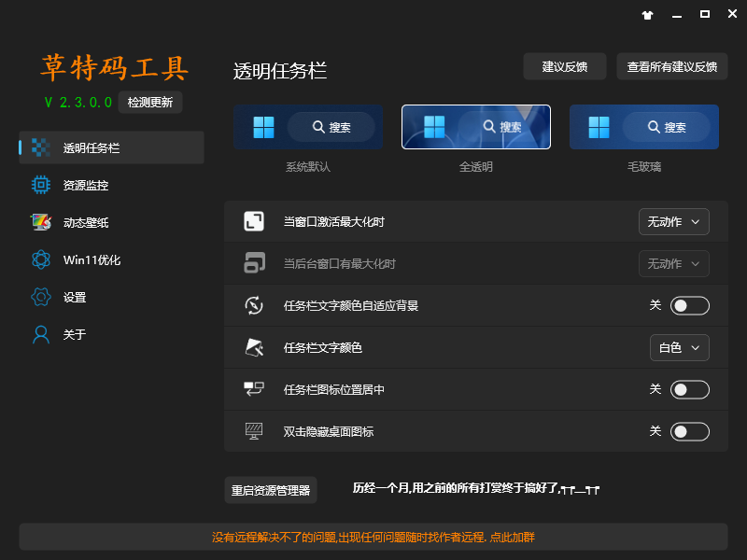Click the Windows logo in the 系统默认 preview
This screenshot has width=747, height=560.
(264, 127)
